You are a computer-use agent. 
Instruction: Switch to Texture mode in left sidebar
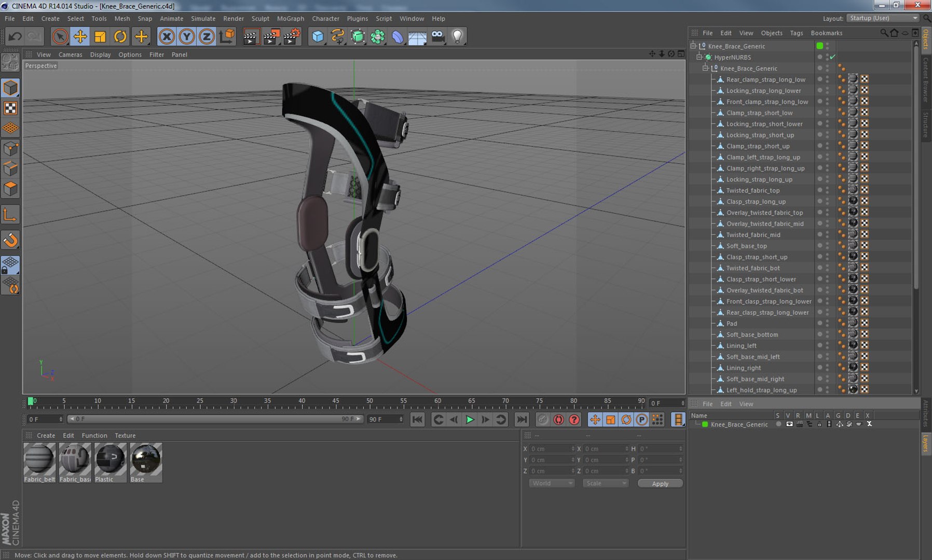(x=10, y=108)
